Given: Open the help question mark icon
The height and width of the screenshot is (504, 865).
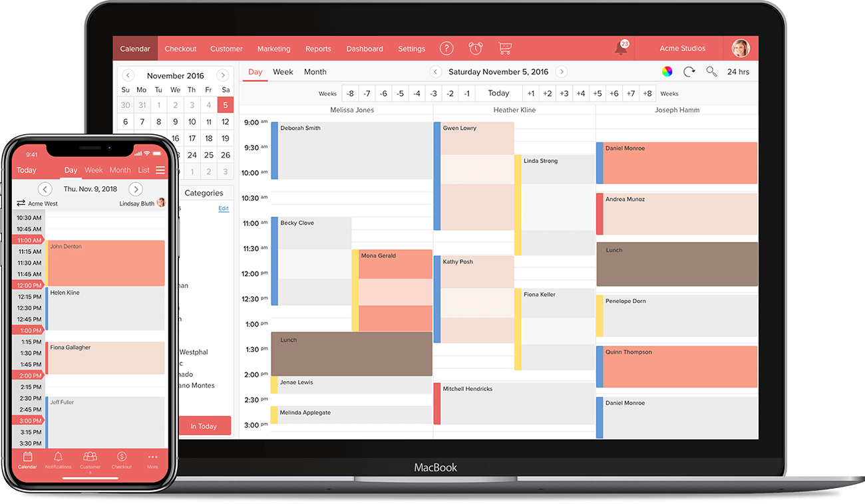Looking at the screenshot, I should coord(447,49).
